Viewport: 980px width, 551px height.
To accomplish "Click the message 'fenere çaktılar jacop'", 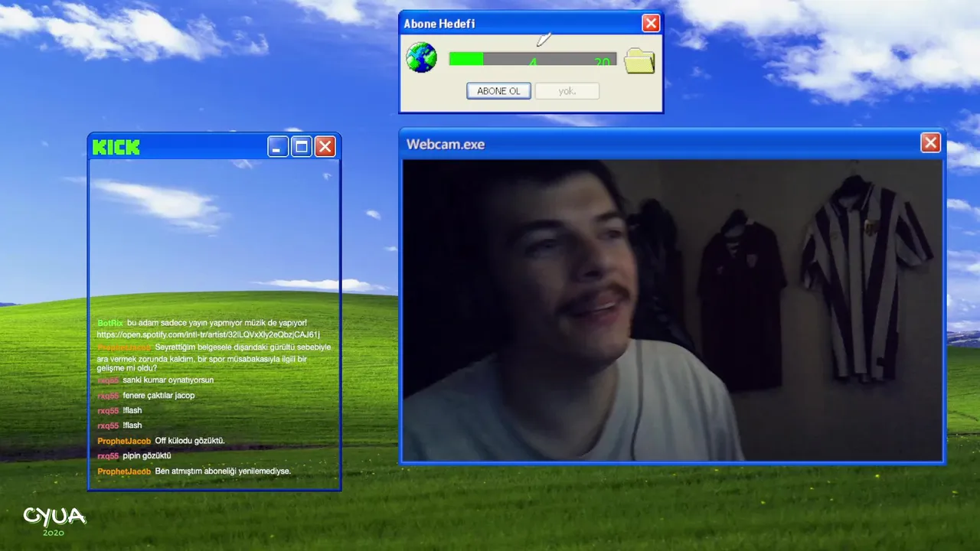I will pos(158,396).
